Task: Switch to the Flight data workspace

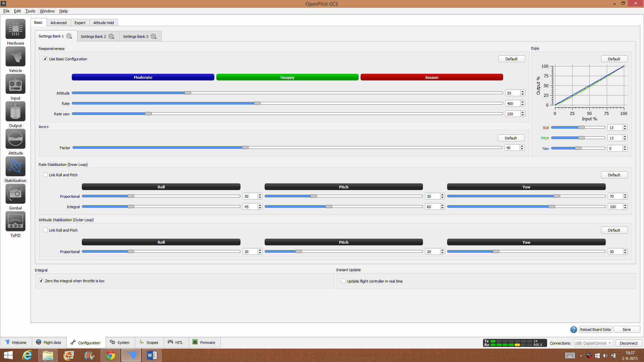Action: pos(49,342)
